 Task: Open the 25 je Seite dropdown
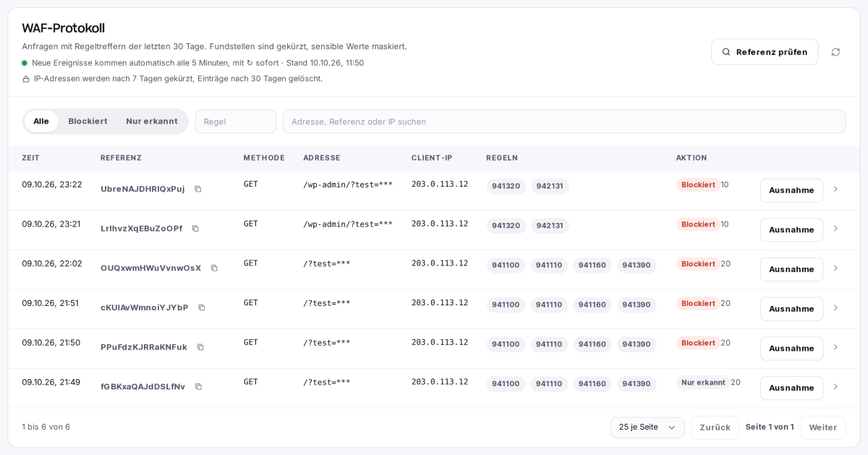click(x=647, y=428)
